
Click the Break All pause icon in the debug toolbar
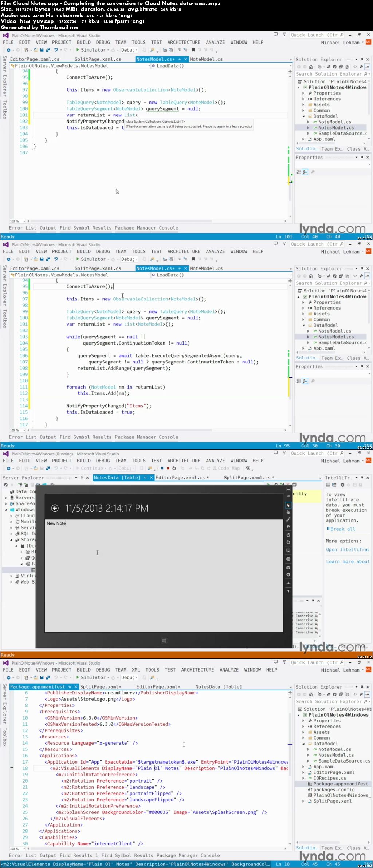click(162, 468)
